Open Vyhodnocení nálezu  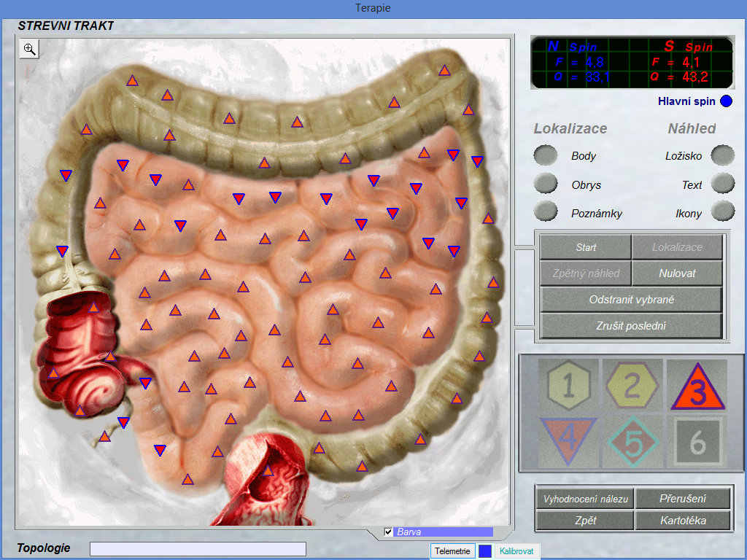point(586,499)
